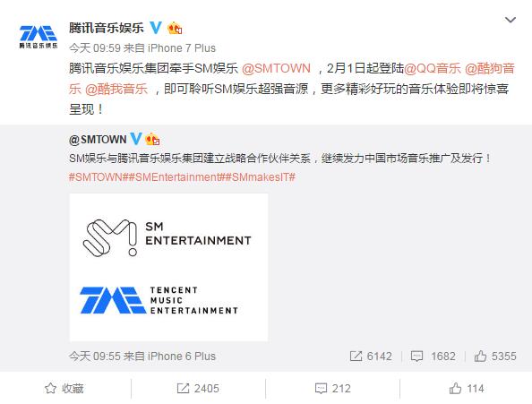532x404 pixels.
Task: Click the membership crown badge beside 腾讯音乐娱乐
Action: (x=175, y=28)
